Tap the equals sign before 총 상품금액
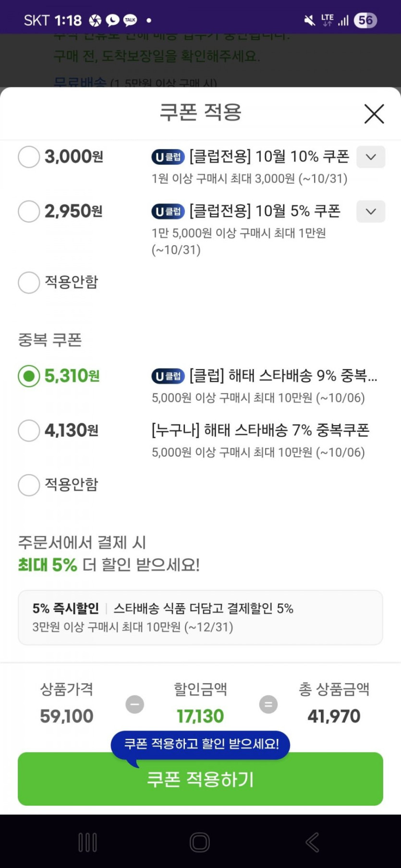Screen dimensions: 401x868 [x=268, y=704]
